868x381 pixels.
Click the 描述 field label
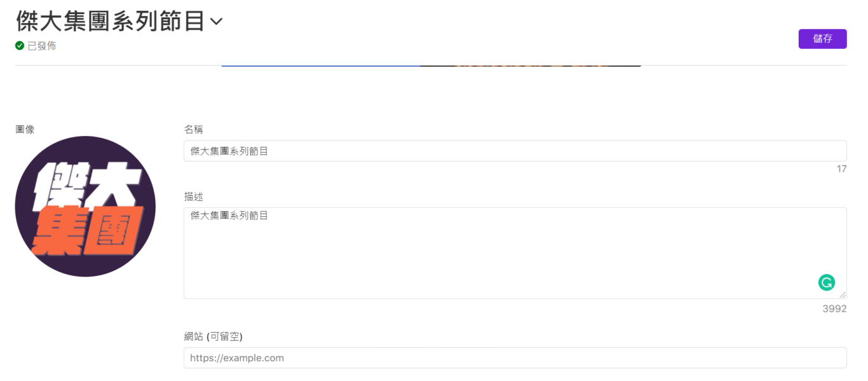tap(193, 197)
